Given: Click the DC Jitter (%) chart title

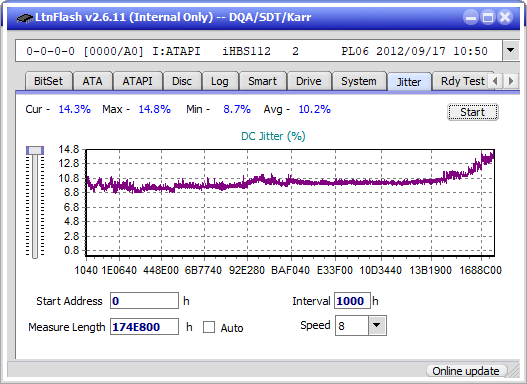Looking at the screenshot, I should tap(273, 136).
